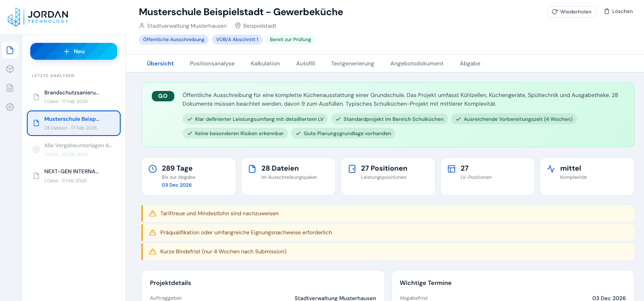The height and width of the screenshot is (301, 644).
Task: Open the Textgenerierung tab
Action: pos(352,63)
